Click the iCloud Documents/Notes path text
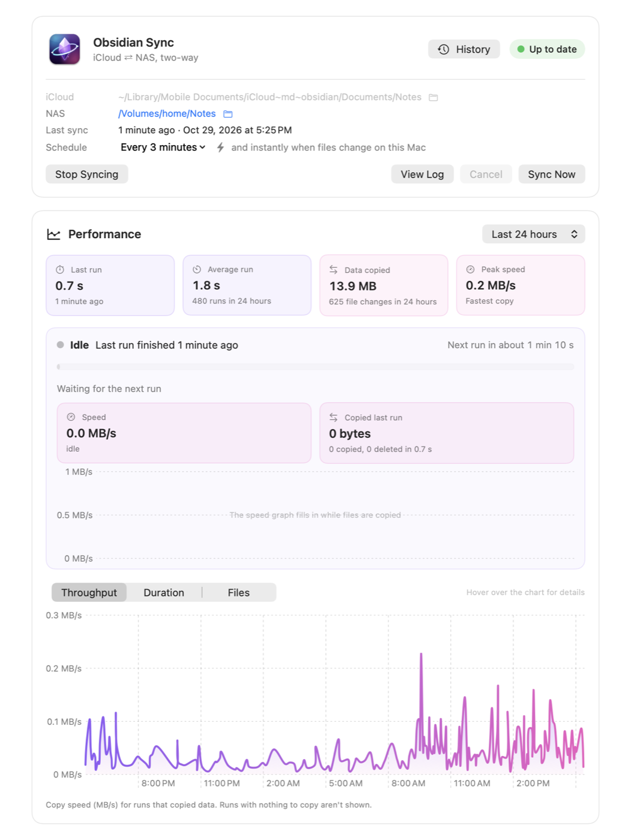631x840 pixels. point(270,97)
